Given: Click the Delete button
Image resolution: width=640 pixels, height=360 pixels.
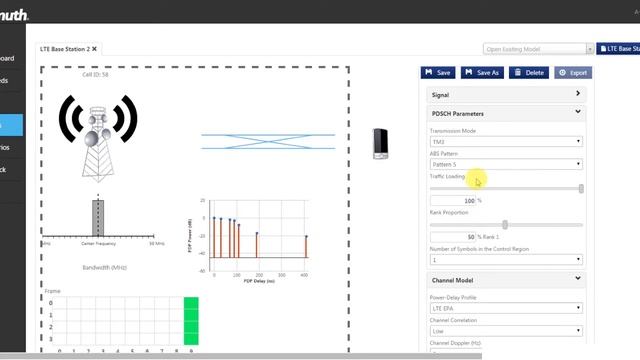Looking at the screenshot, I should point(529,73).
